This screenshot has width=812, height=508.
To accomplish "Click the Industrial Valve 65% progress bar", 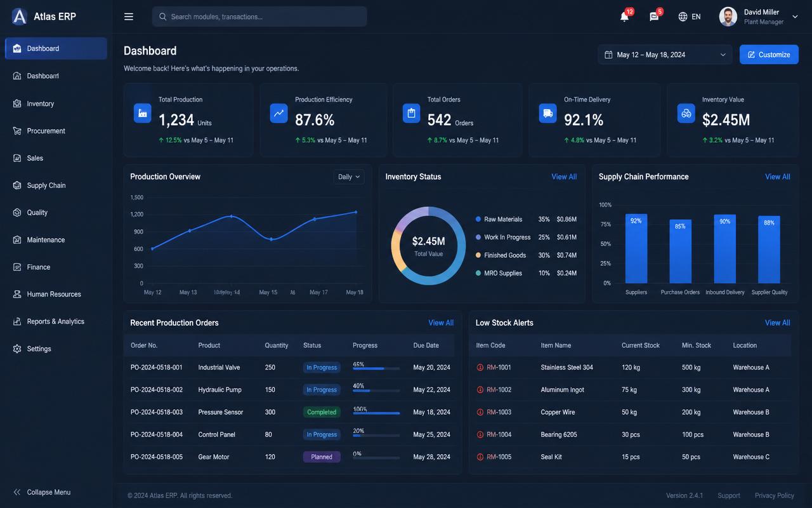I will pos(376,368).
